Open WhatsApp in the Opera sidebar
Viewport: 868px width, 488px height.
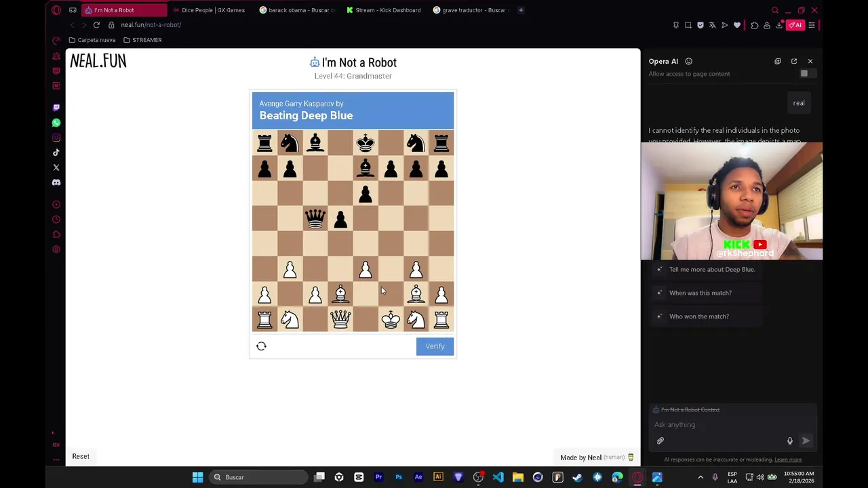56,123
